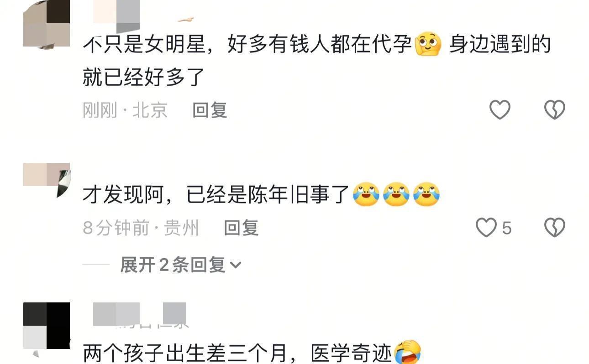Click the first crying-laugh emoji after 陈年旧事了

click(366, 195)
